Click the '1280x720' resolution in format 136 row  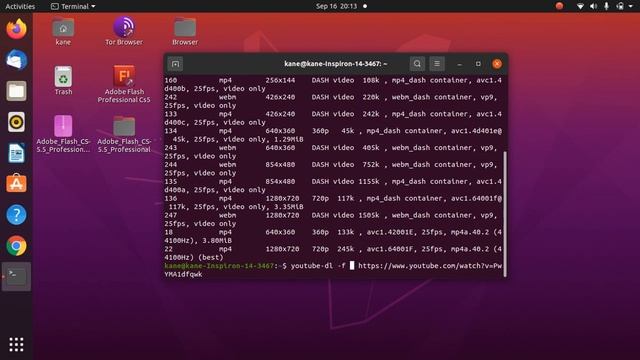(282, 198)
